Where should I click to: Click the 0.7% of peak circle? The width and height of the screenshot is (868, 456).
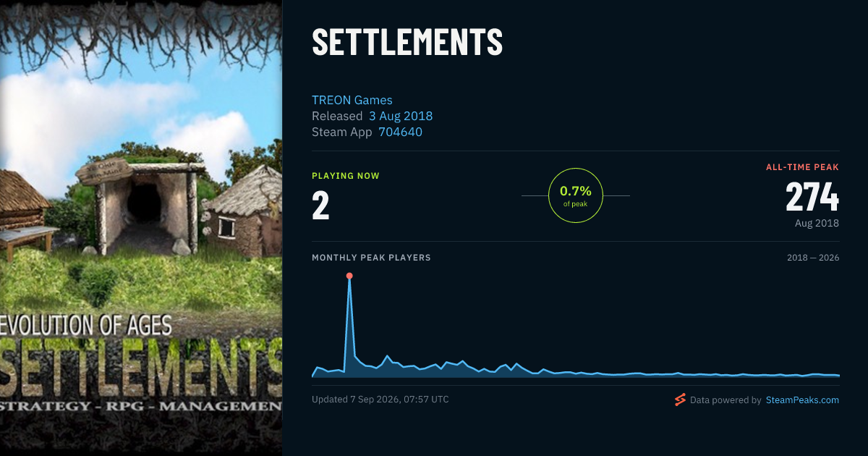576,195
